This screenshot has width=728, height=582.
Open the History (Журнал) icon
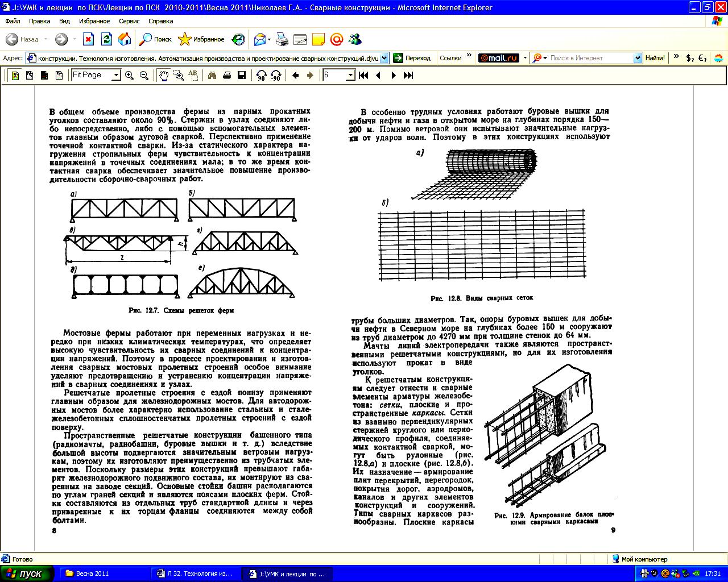point(239,39)
